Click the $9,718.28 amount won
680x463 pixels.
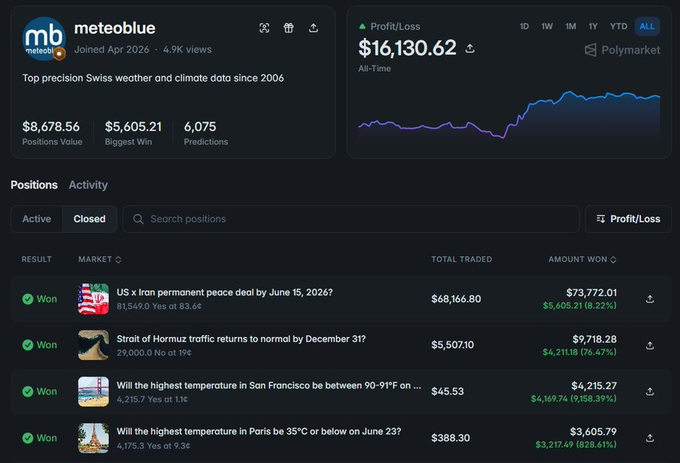[594, 339]
